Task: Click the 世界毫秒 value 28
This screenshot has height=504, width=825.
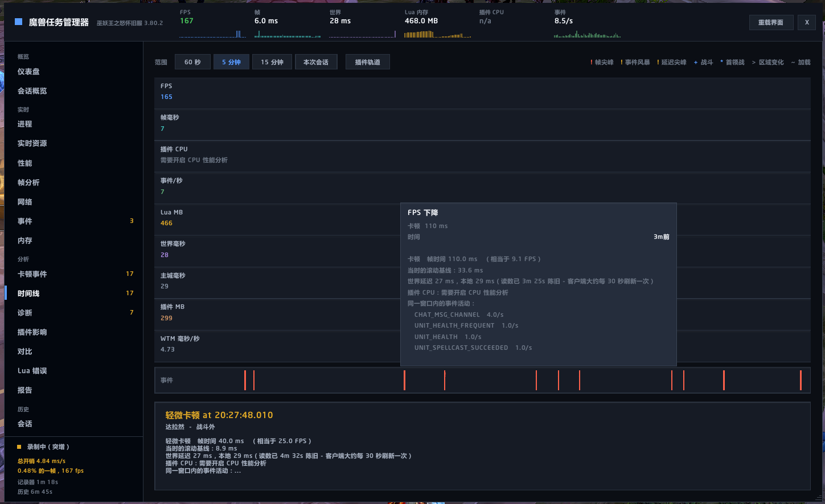Action: (x=165, y=255)
